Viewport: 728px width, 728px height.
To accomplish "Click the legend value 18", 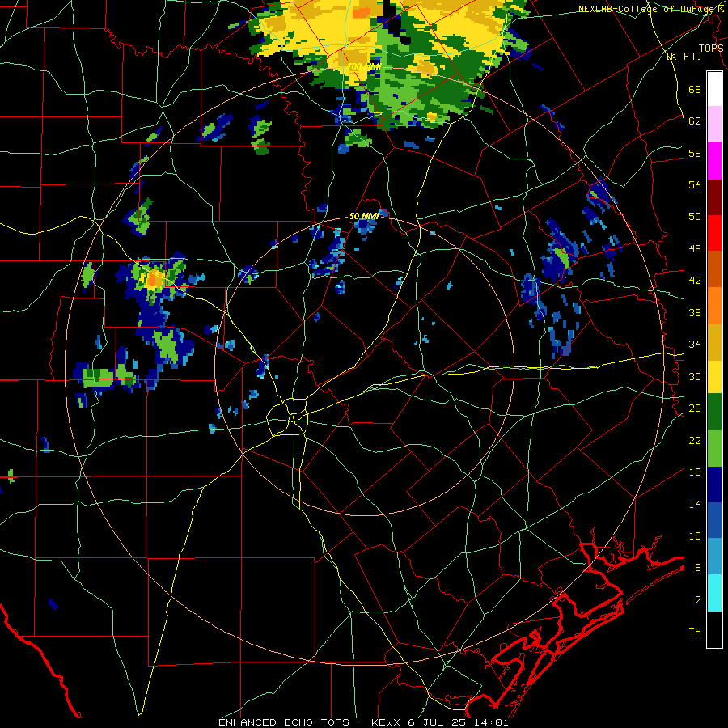I will coord(695,472).
